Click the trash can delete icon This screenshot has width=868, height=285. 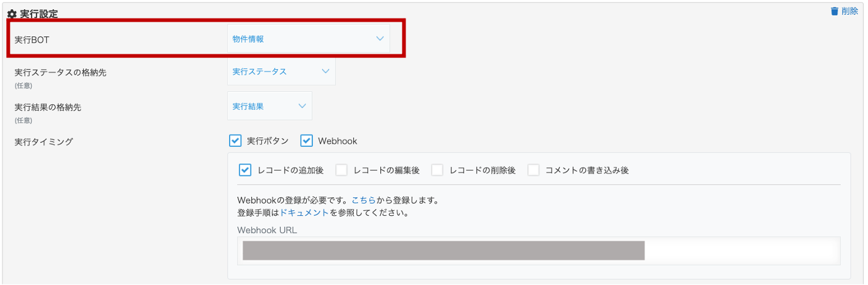pos(835,11)
